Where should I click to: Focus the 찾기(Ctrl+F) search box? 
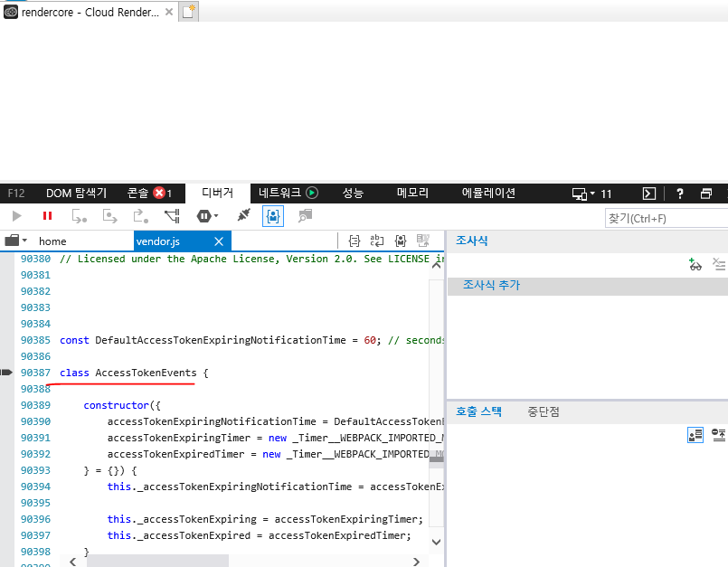click(x=667, y=218)
